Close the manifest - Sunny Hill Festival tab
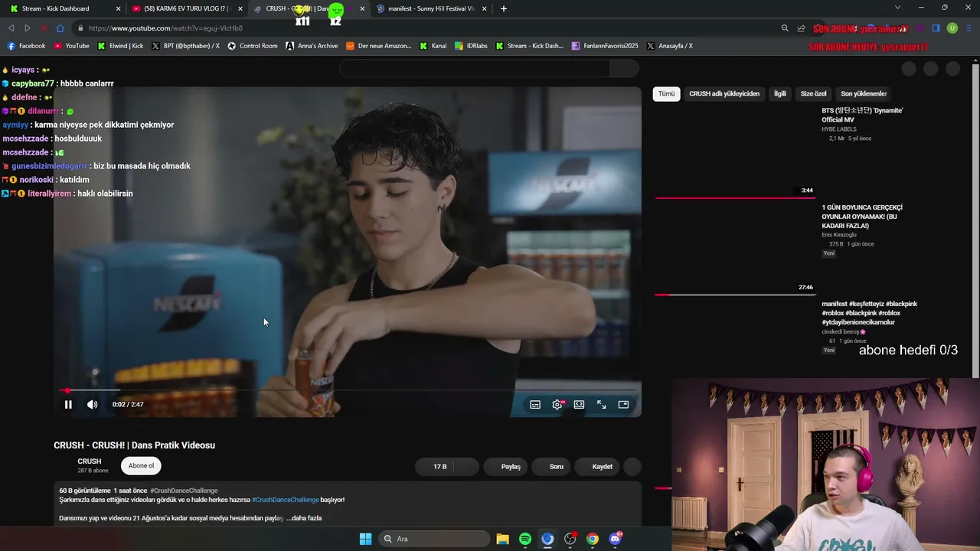Image resolution: width=980 pixels, height=551 pixels. [x=484, y=8]
